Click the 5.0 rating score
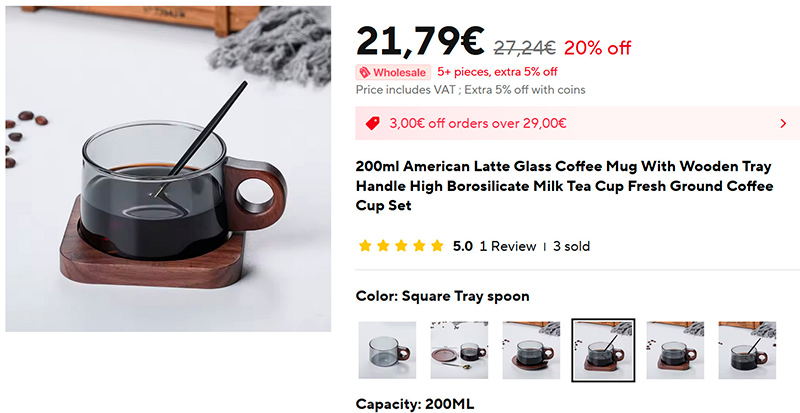Image resolution: width=800 pixels, height=413 pixels. [x=463, y=247]
